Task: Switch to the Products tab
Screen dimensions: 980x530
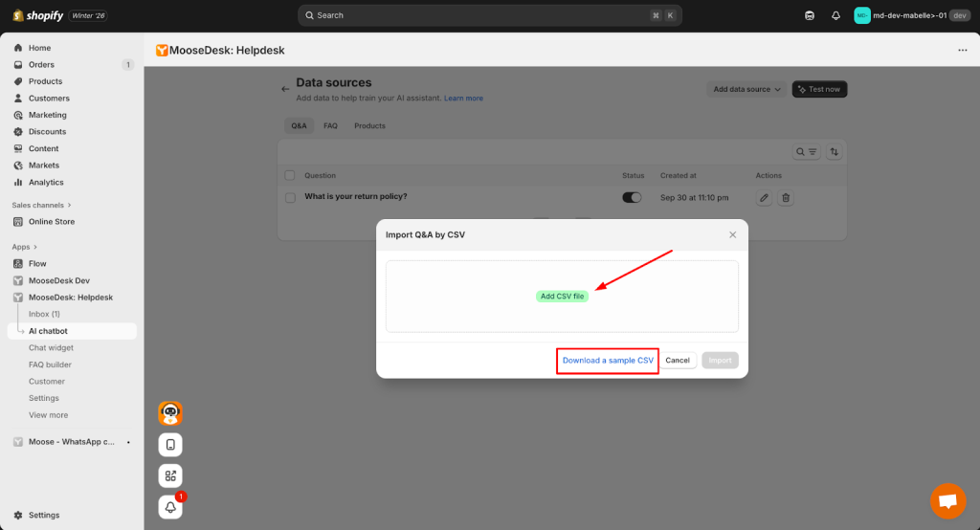Action: point(369,125)
